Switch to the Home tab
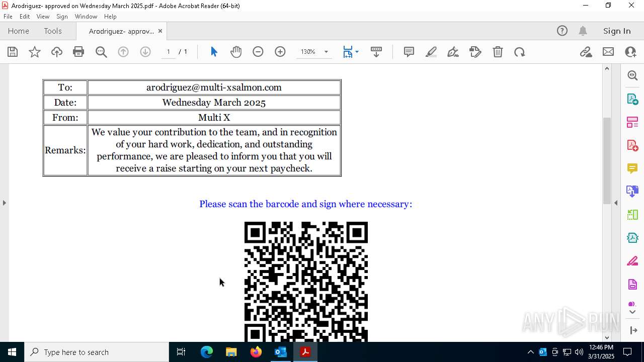 [19, 31]
